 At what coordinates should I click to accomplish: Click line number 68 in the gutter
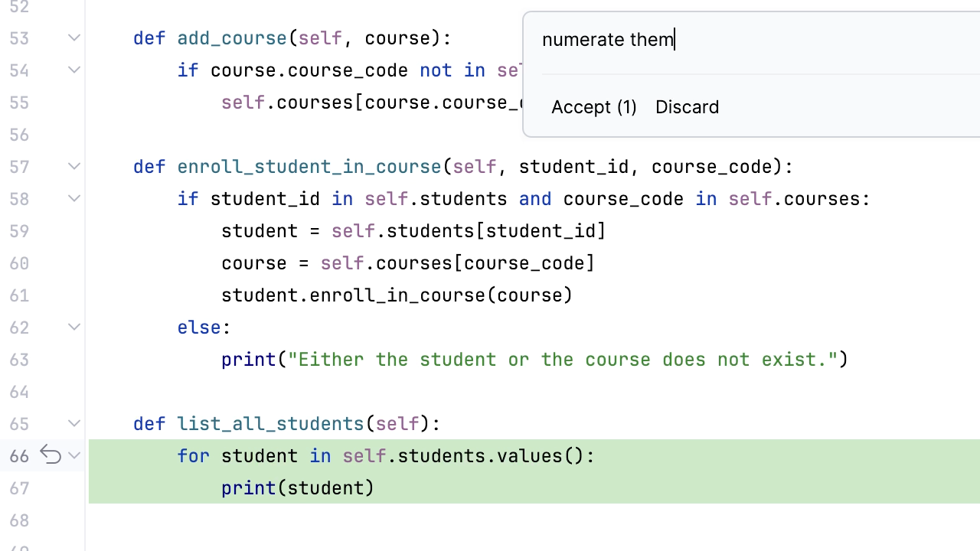[x=19, y=520]
